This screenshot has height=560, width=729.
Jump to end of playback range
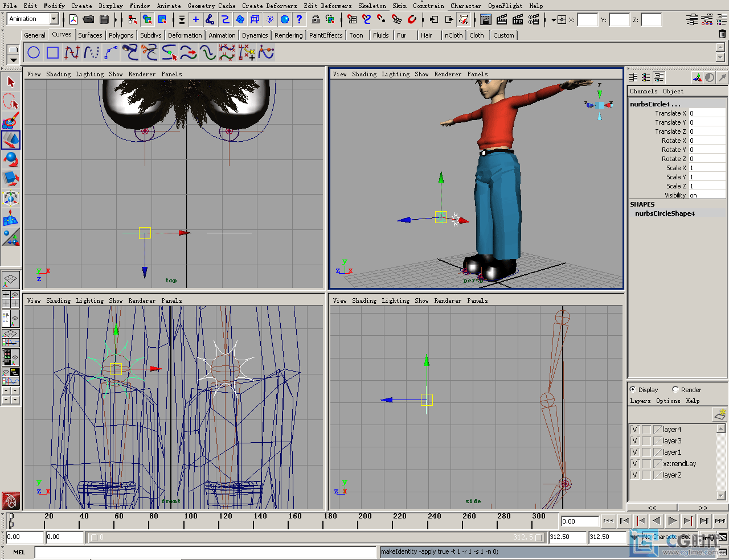tap(720, 521)
